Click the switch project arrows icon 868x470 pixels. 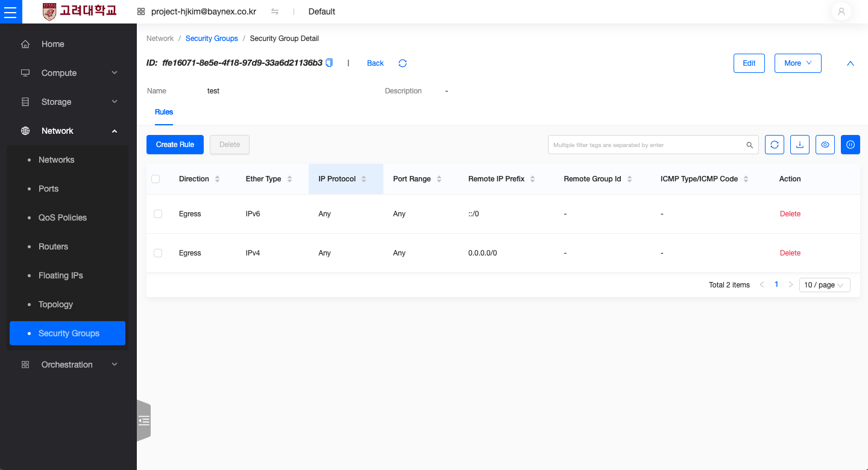[275, 11]
